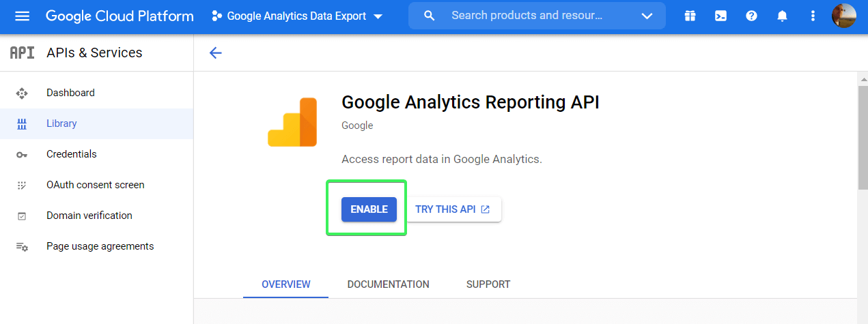Click the Google publisher name
Image resolution: width=868 pixels, height=324 pixels.
[357, 126]
